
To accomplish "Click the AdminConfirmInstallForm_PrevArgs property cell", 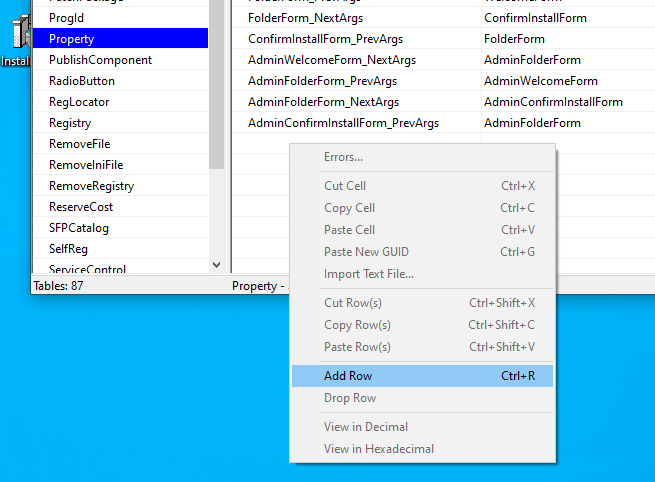I will click(x=343, y=123).
